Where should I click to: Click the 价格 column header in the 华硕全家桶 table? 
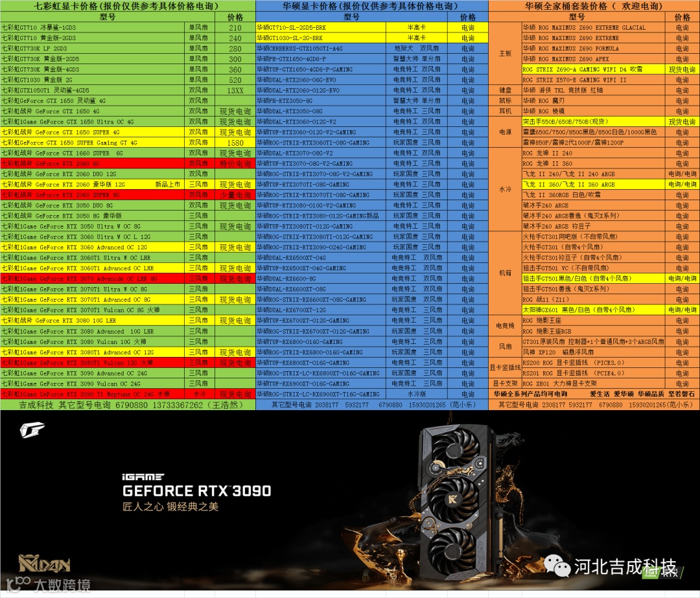[x=682, y=17]
